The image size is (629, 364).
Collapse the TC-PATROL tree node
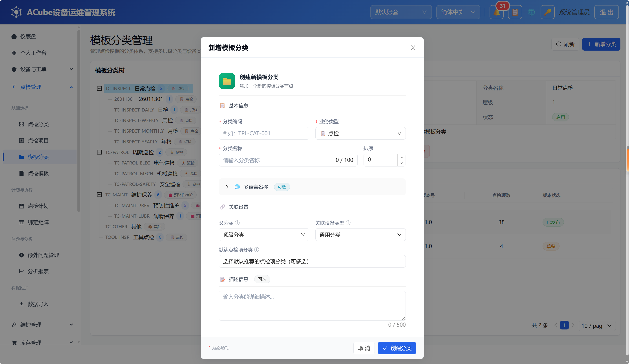click(x=99, y=152)
